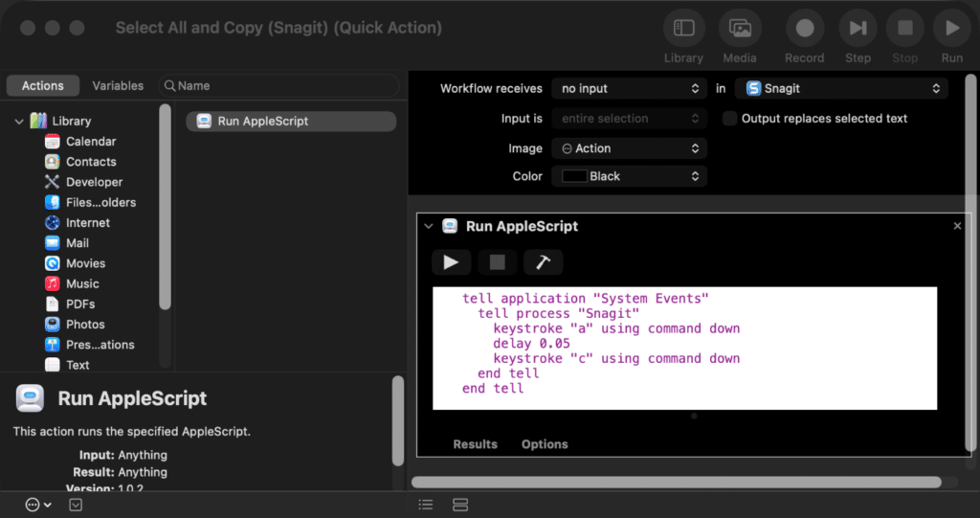Show the Options tab of the action

(545, 444)
